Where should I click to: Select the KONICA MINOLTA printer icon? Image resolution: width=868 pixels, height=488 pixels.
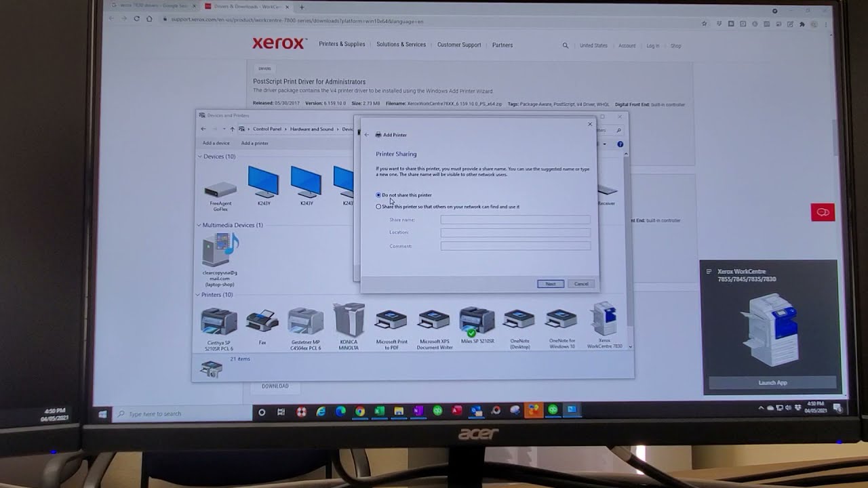point(349,327)
